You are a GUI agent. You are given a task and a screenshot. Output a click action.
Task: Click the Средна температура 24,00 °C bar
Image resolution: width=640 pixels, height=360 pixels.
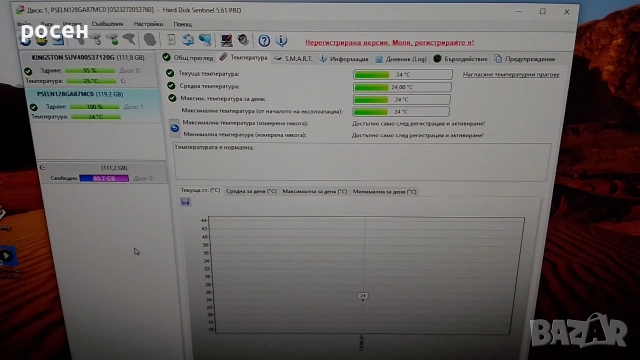point(402,87)
